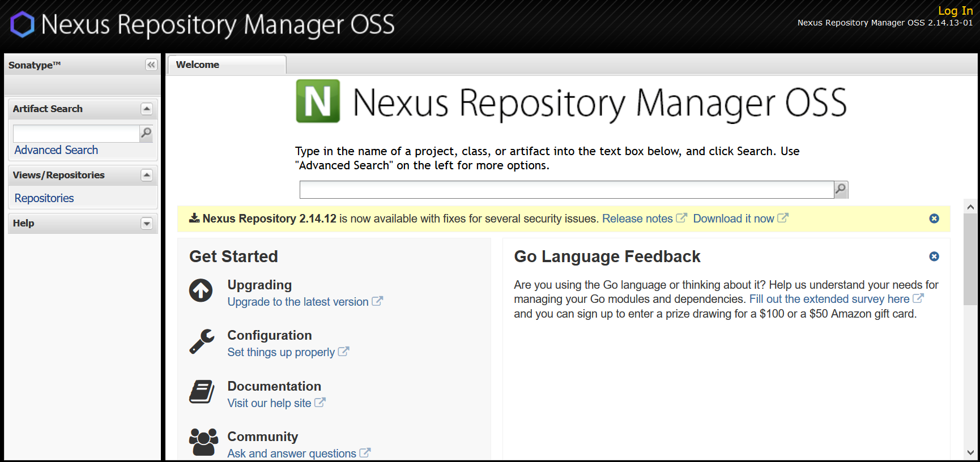The image size is (980, 462).
Task: Select the Welcome tab
Action: pos(198,65)
